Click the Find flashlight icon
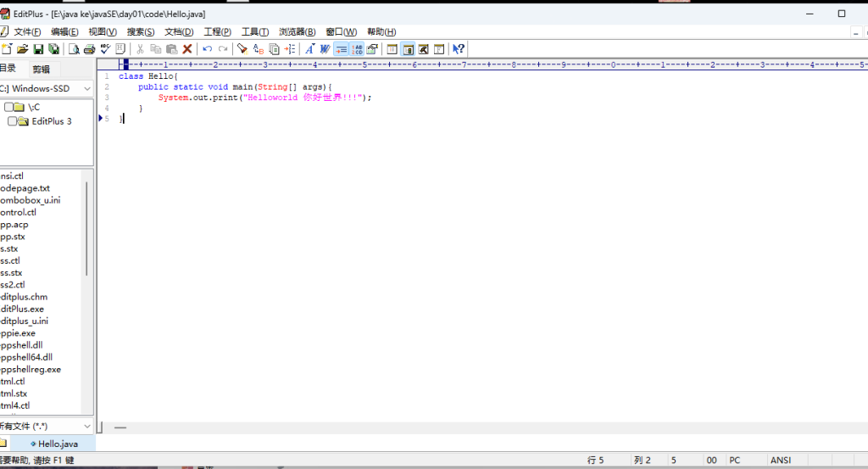 click(242, 49)
